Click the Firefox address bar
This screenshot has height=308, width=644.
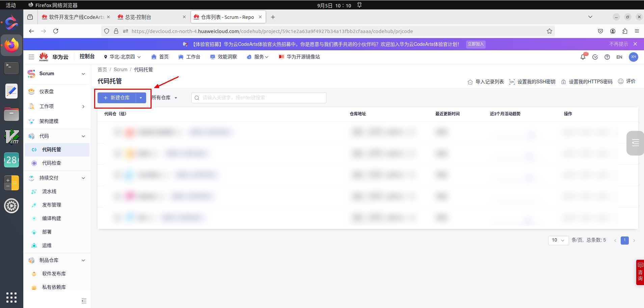327,31
